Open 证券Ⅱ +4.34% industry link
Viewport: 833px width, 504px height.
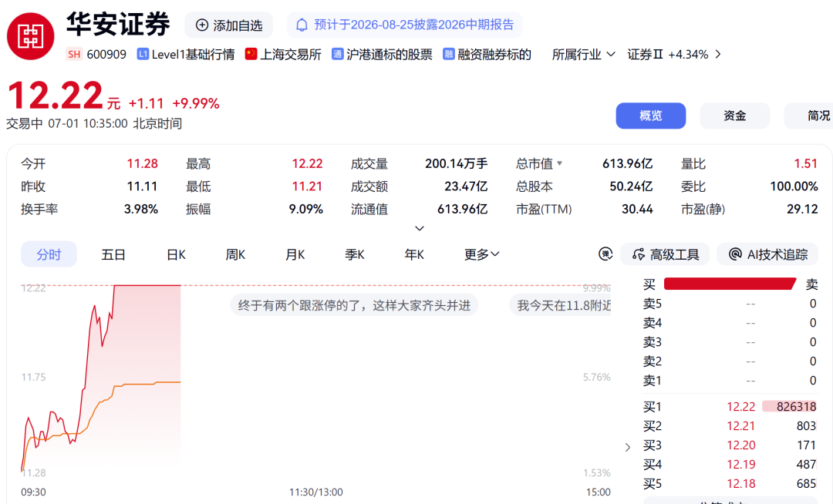[673, 54]
